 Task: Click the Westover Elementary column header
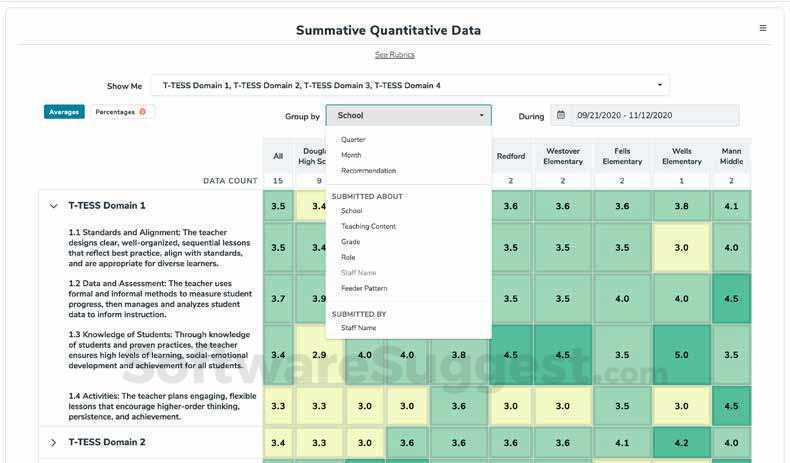coord(563,156)
